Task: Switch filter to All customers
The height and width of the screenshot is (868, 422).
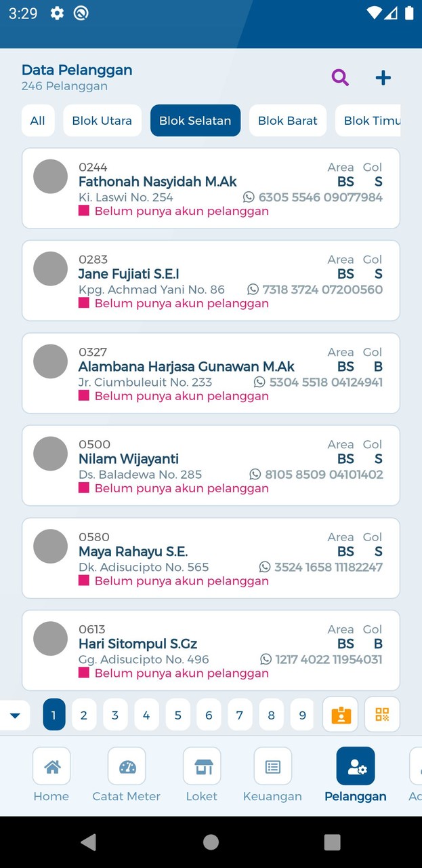Action: coord(38,120)
